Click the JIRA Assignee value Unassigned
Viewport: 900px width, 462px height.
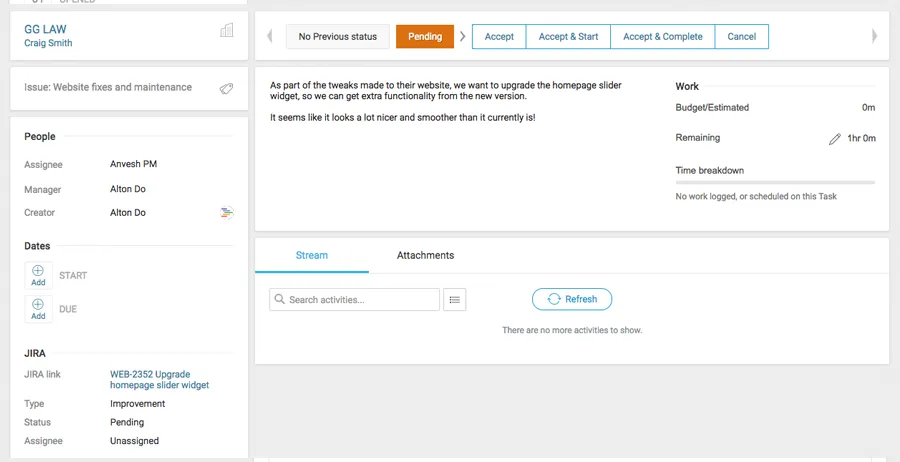pyautogui.click(x=134, y=441)
